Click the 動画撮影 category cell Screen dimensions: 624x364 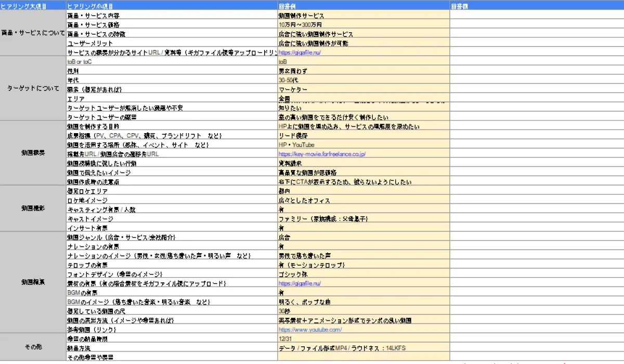(33, 209)
